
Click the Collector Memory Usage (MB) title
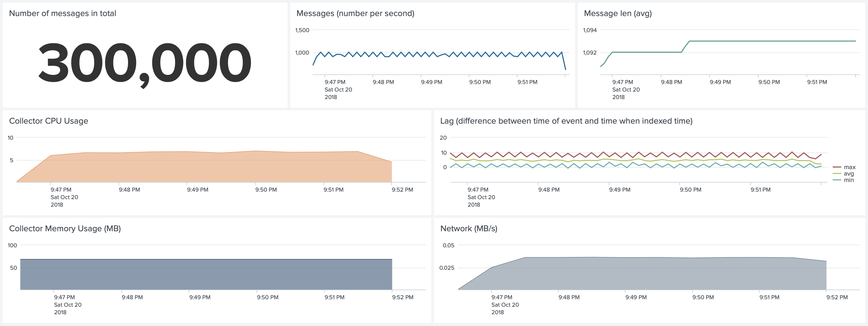point(65,229)
